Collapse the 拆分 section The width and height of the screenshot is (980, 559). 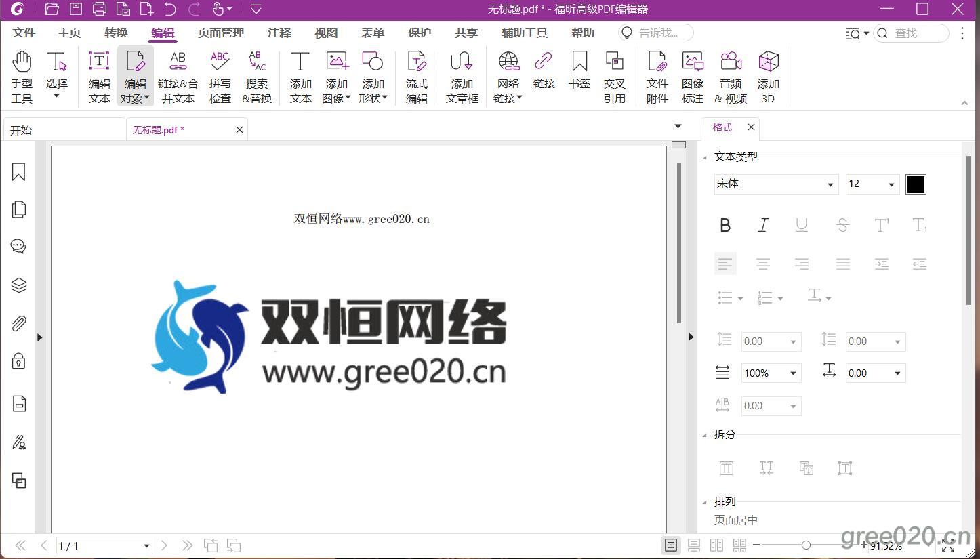pos(704,435)
